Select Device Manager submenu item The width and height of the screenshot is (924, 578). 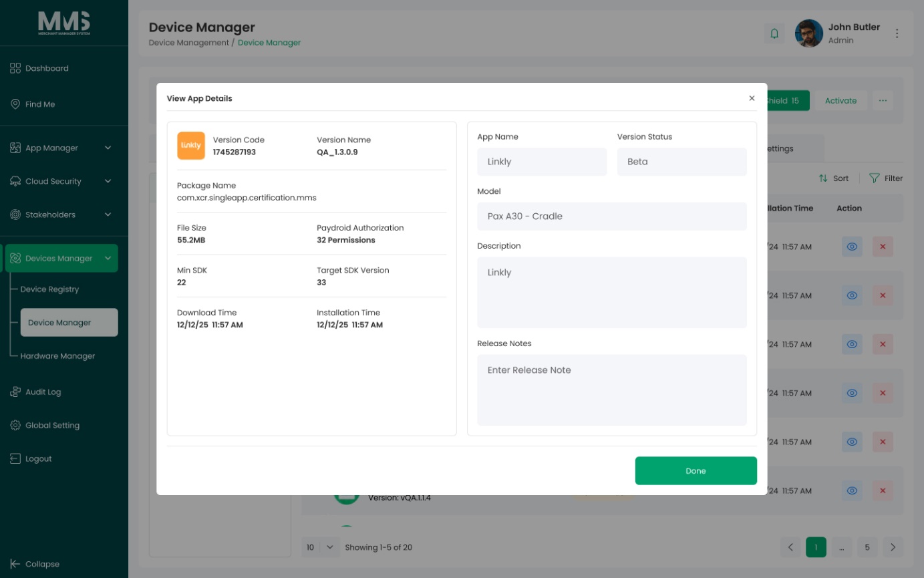tap(69, 323)
